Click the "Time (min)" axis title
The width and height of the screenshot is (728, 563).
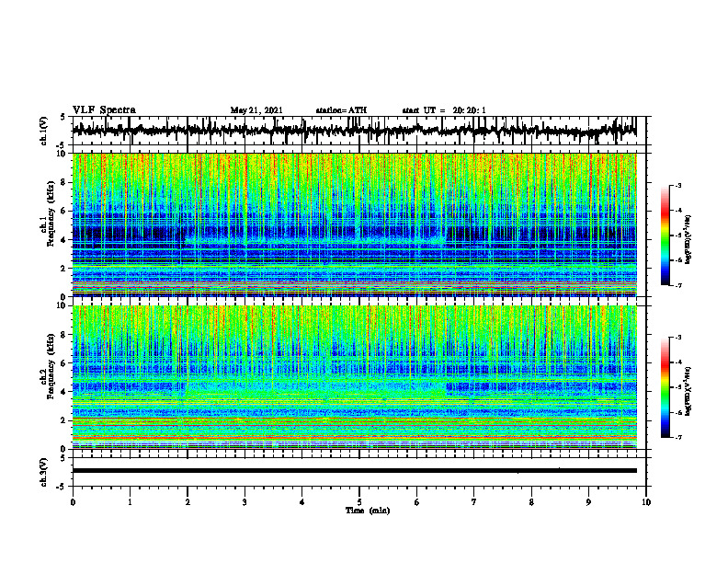[x=368, y=511]
